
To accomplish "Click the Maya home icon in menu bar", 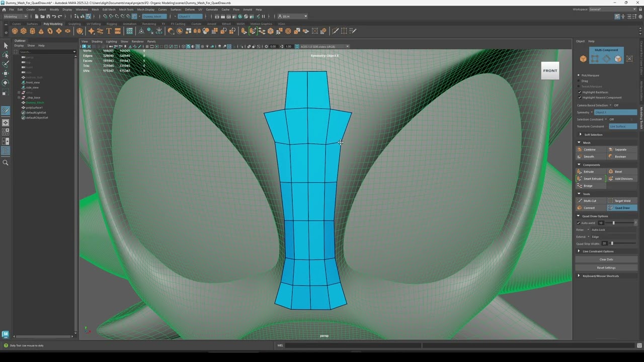I will click(4, 10).
